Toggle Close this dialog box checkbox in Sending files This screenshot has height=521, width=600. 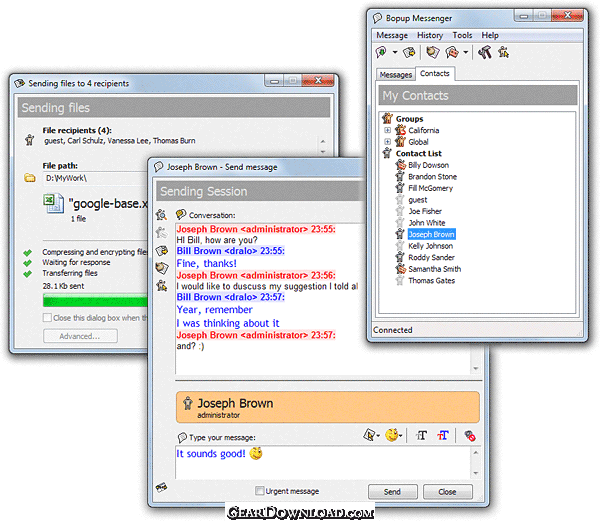[47, 318]
